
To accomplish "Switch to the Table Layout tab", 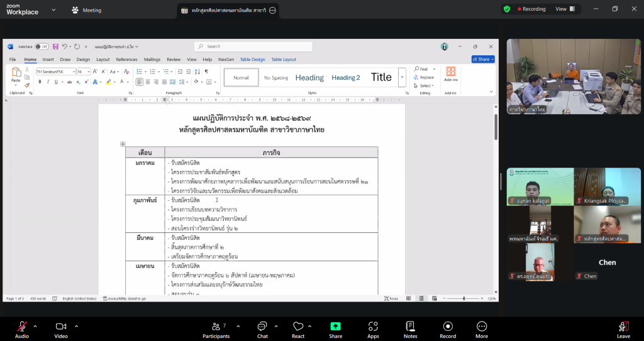I will (x=284, y=60).
